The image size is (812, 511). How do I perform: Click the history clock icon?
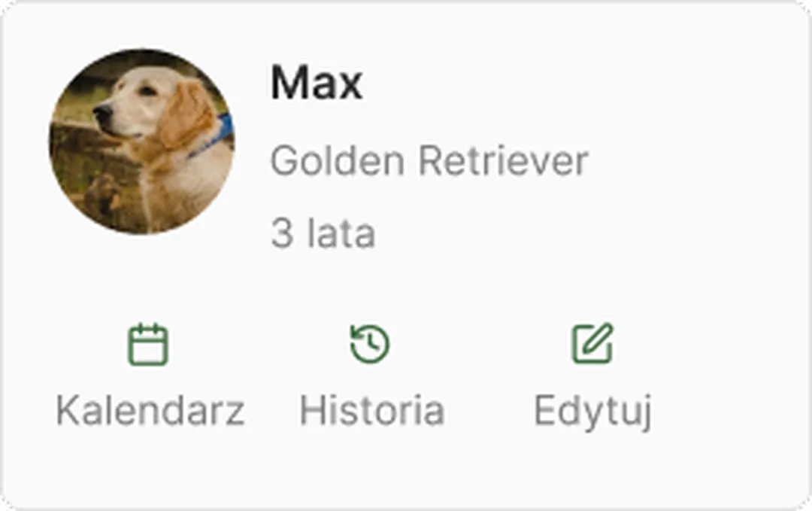coord(370,344)
